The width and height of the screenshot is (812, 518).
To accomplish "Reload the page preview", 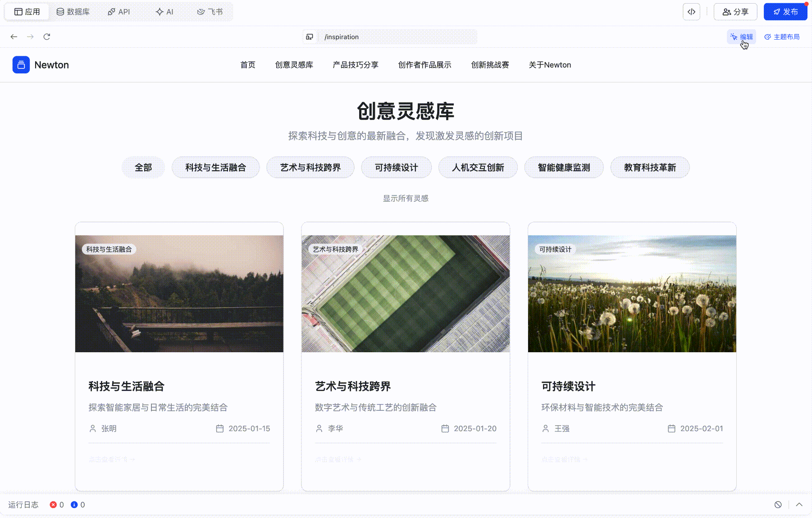I will (47, 37).
